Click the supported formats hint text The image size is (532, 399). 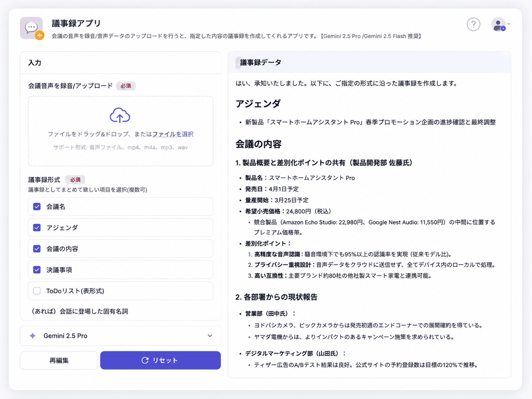[x=121, y=147]
